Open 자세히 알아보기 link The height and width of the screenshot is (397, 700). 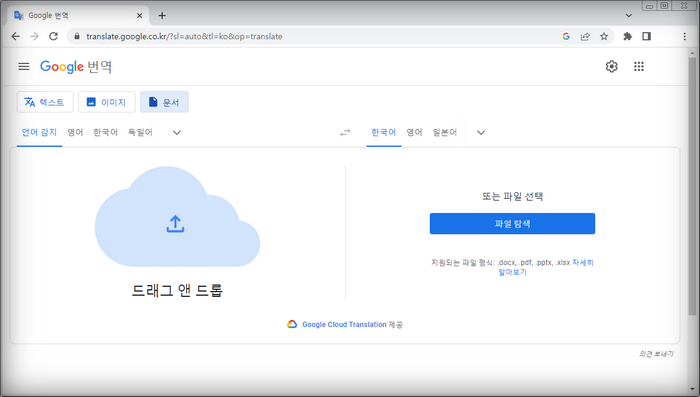(546, 267)
